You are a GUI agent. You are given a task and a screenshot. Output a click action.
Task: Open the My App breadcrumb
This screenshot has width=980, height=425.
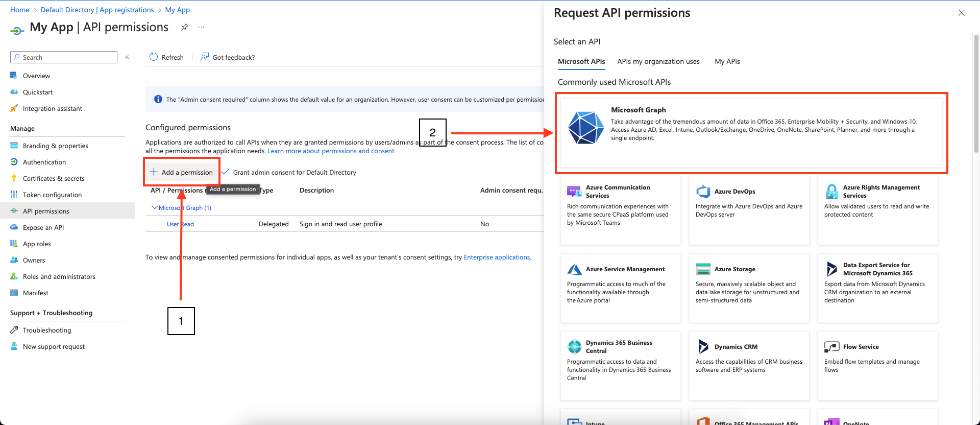[177, 10]
